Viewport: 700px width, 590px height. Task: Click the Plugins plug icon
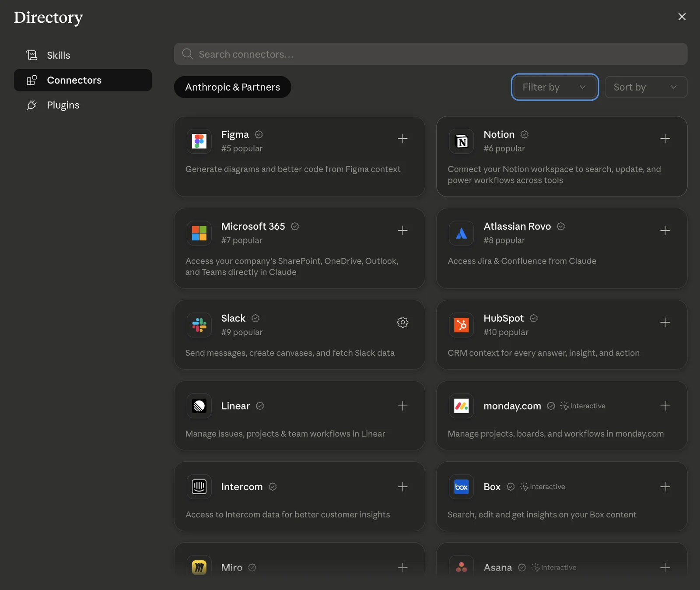[x=31, y=105]
